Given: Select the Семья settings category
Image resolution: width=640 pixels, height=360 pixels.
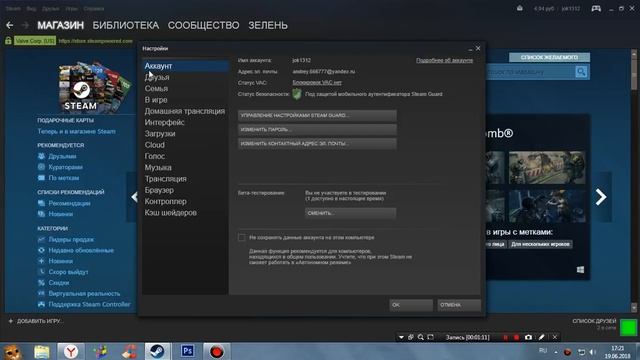Looking at the screenshot, I should pos(185,89).
